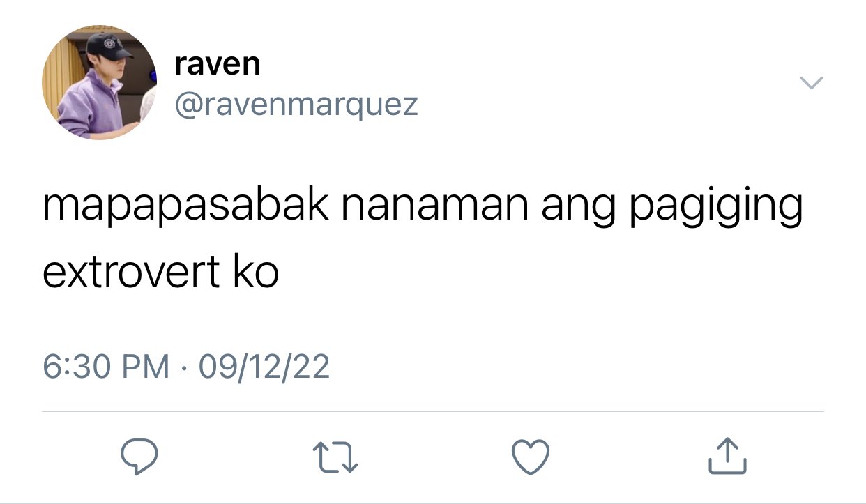Select the word pagiging in the tweet

coord(716,208)
